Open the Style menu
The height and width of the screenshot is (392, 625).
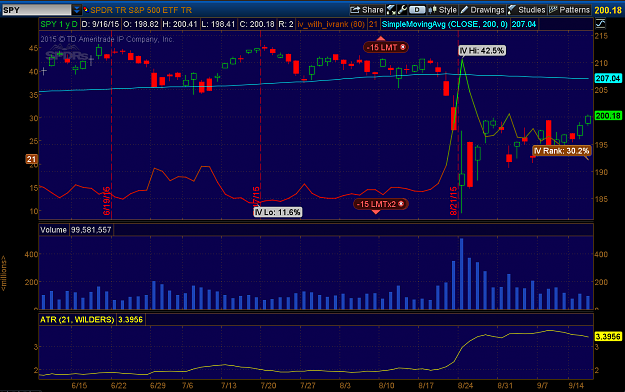pyautogui.click(x=442, y=10)
